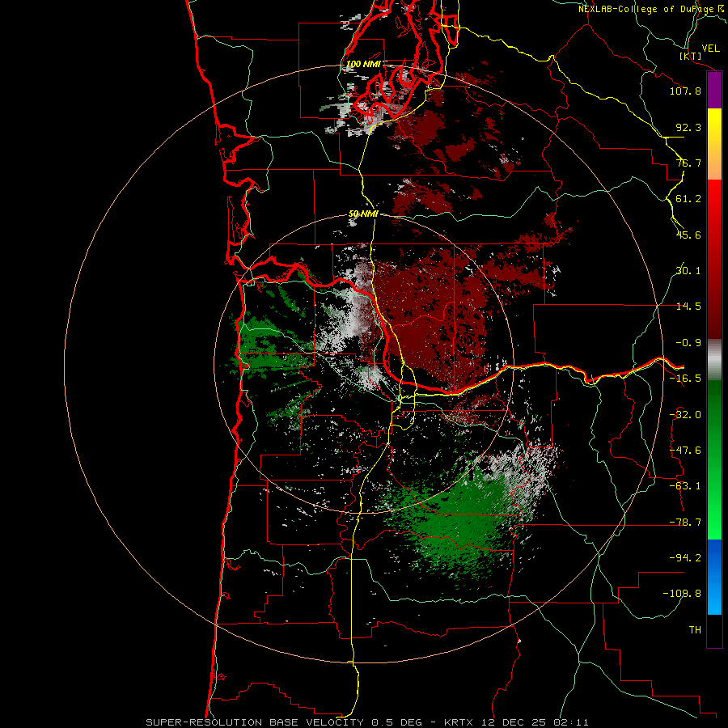
Task: Click the 100 NMI range ring label
Action: [363, 64]
